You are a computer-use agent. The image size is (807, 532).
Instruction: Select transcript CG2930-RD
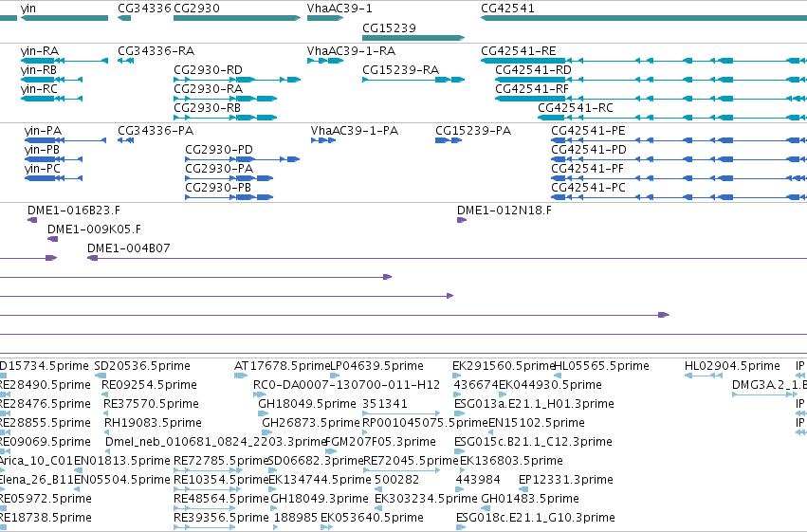(x=208, y=70)
